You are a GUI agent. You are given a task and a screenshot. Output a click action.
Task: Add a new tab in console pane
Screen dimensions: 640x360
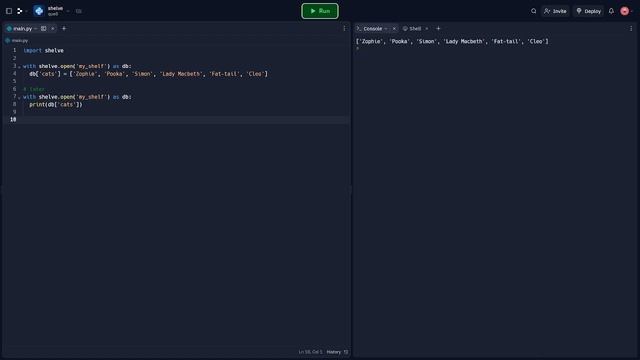pos(438,29)
